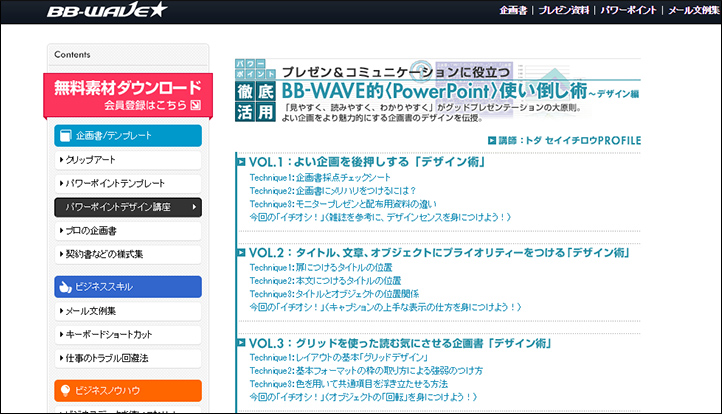The width and height of the screenshot is (722, 414).
Task: Select パワーポイントデザイン講座 sidebar item
Action: coord(128,207)
